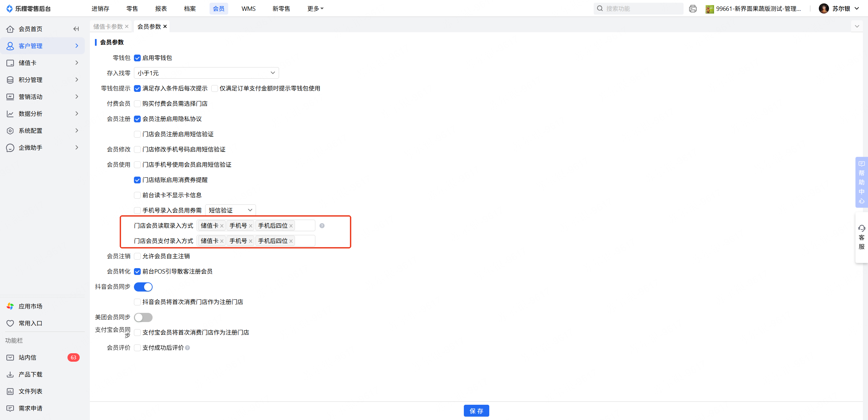
Task: Open the 客服 customer service headset icon
Action: click(x=862, y=228)
